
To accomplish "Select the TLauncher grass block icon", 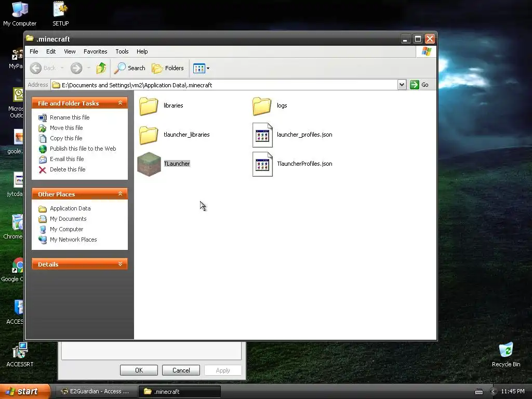I will 149,164.
